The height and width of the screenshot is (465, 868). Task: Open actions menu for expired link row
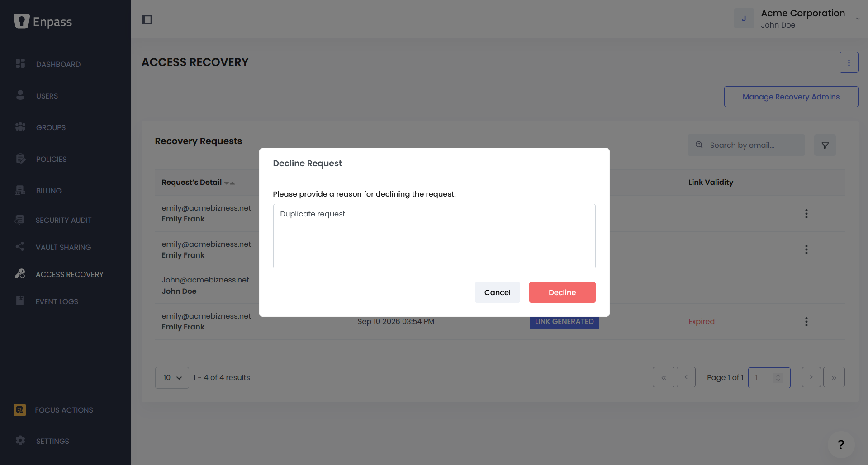pos(806,322)
